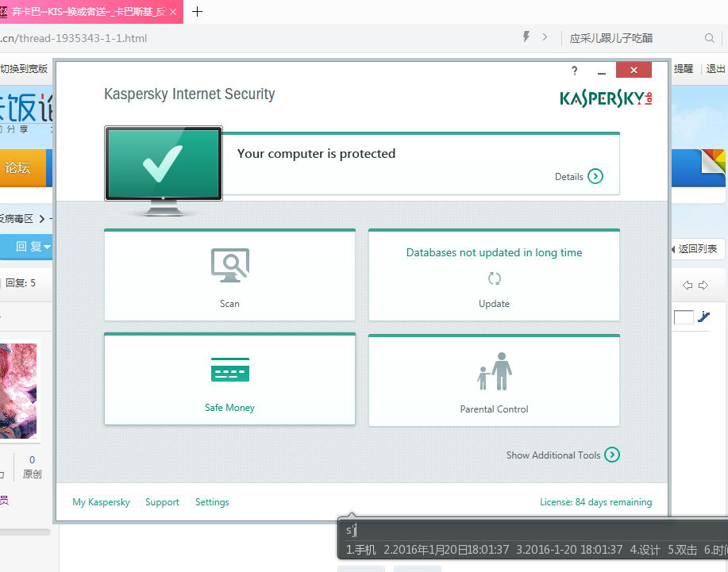The height and width of the screenshot is (572, 728).
Task: Click 提醒 reminders link in browser page
Action: tap(684, 69)
